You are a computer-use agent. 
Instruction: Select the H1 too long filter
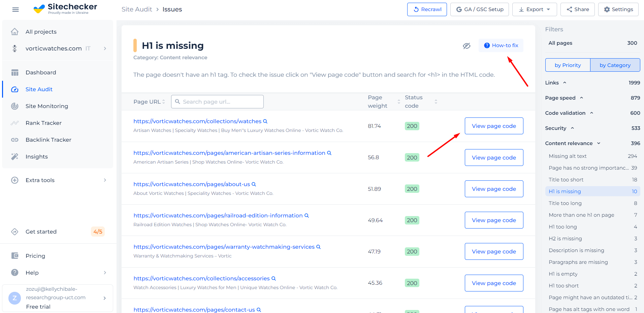tap(592, 227)
